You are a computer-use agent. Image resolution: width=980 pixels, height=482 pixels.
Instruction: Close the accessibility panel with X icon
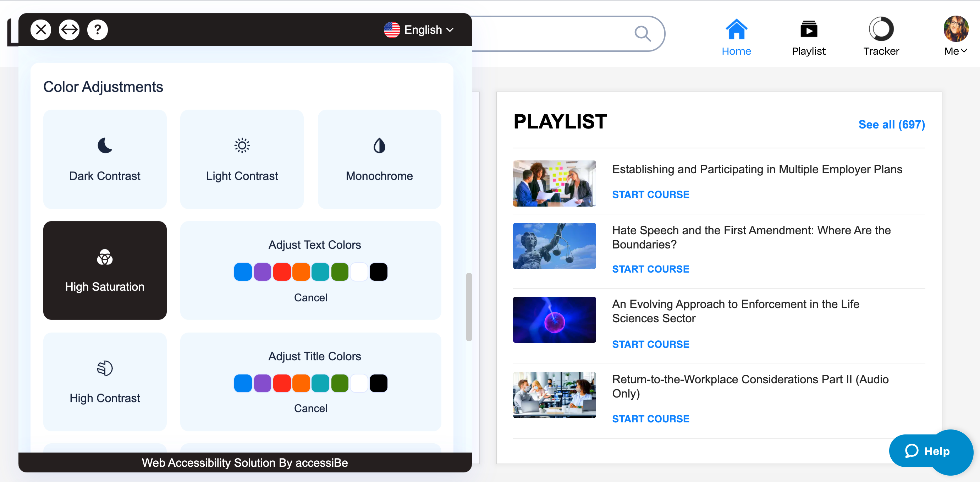point(41,29)
